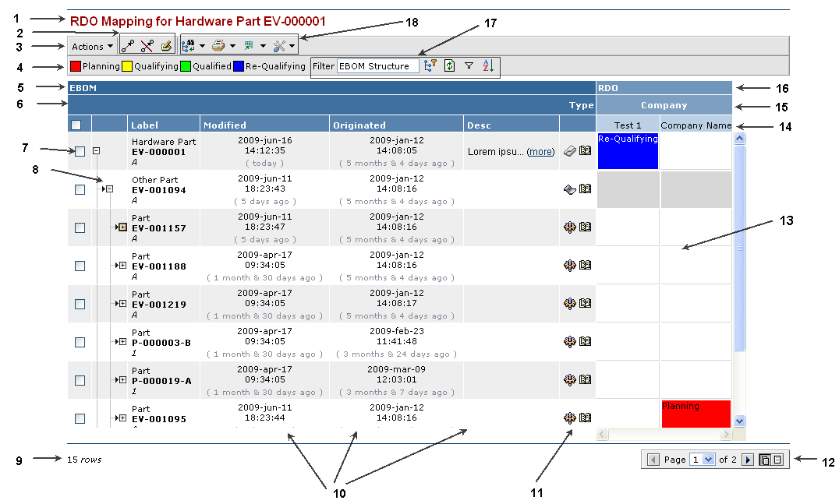
Task: Open the Actions menu
Action: coord(93,47)
